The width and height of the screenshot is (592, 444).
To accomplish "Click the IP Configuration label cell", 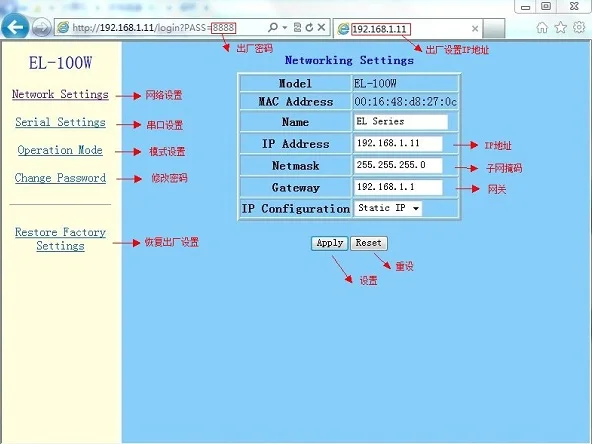I will pyautogui.click(x=296, y=208).
